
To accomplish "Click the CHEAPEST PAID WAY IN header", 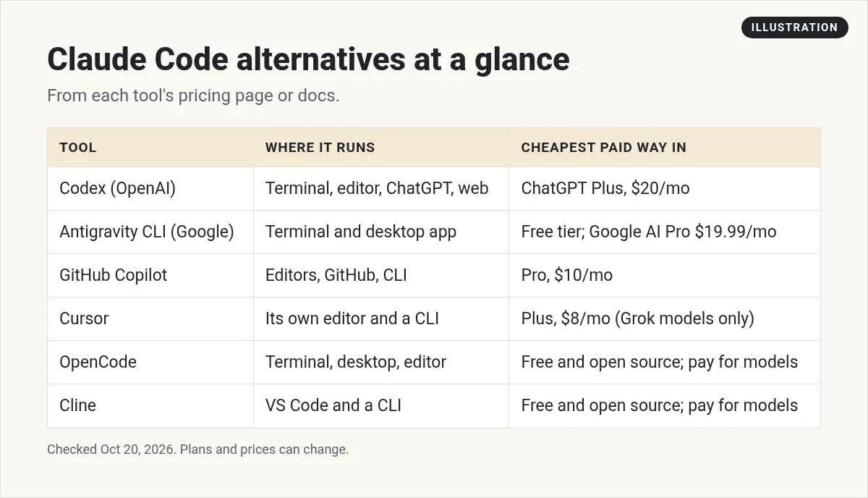I will (665, 148).
